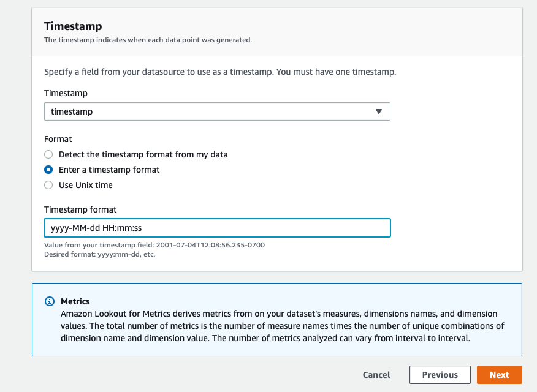Click the 'Timestamp' label above the dropdown
The width and height of the screenshot is (537, 392).
tap(66, 93)
